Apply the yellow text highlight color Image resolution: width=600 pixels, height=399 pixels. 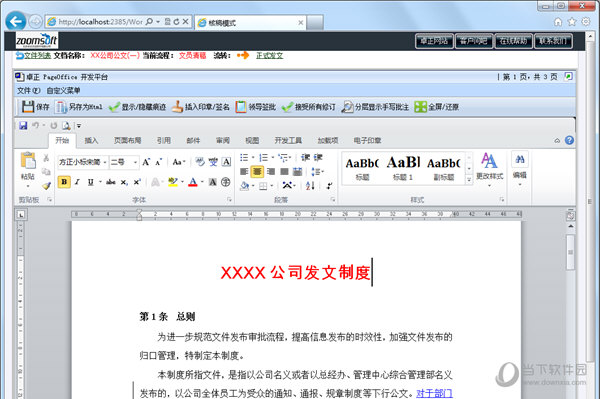(173, 182)
